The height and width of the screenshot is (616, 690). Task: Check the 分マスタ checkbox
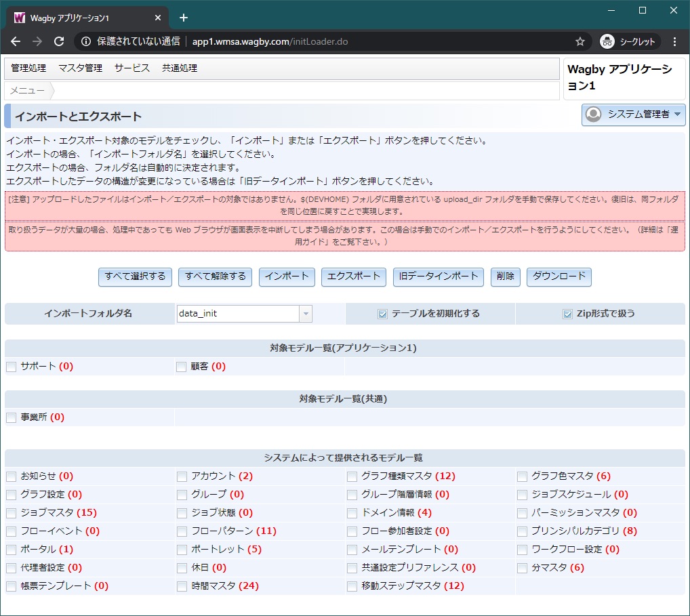coord(523,568)
